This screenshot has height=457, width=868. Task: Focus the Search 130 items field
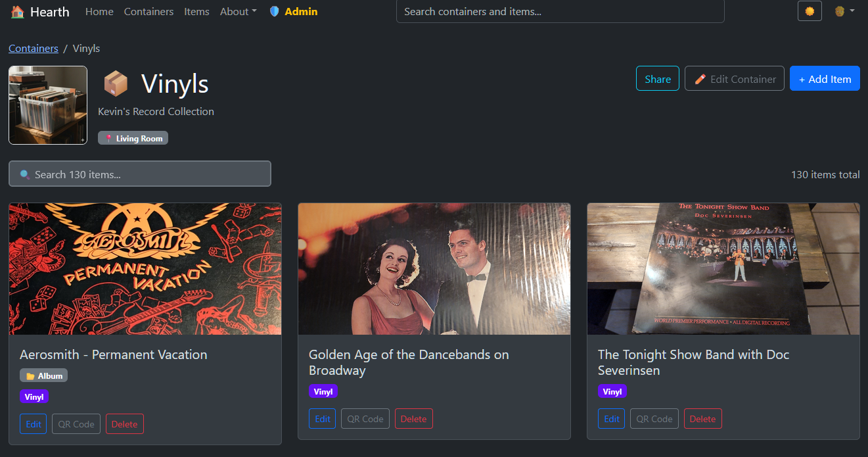140,174
